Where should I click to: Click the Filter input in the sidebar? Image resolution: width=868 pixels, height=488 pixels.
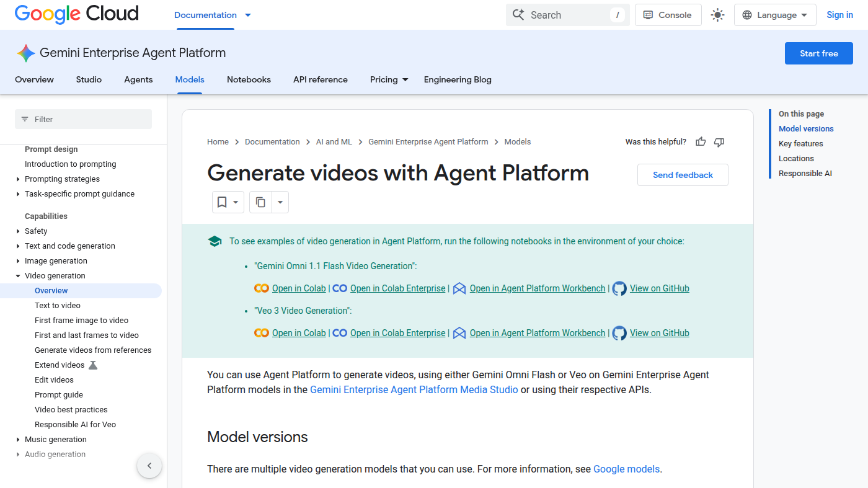[83, 119]
